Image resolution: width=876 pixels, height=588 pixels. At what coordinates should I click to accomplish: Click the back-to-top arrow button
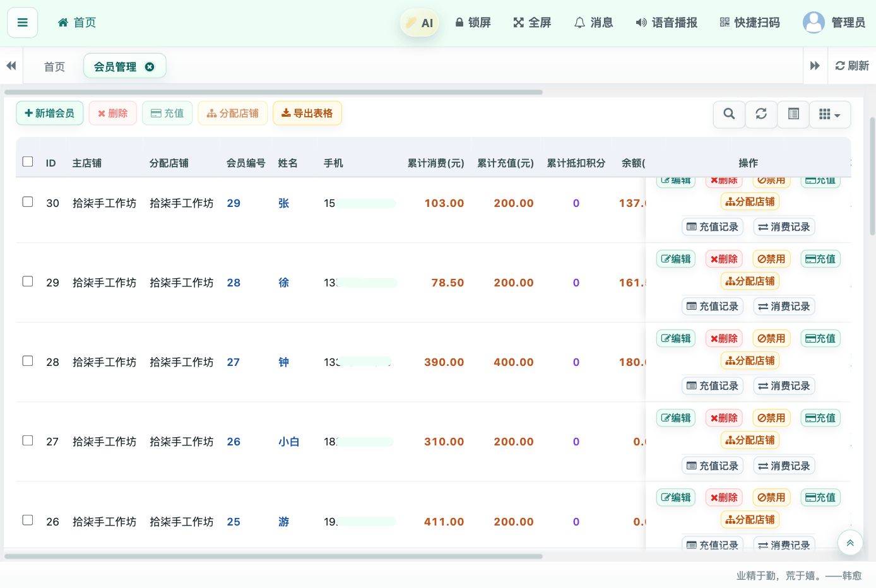850,543
